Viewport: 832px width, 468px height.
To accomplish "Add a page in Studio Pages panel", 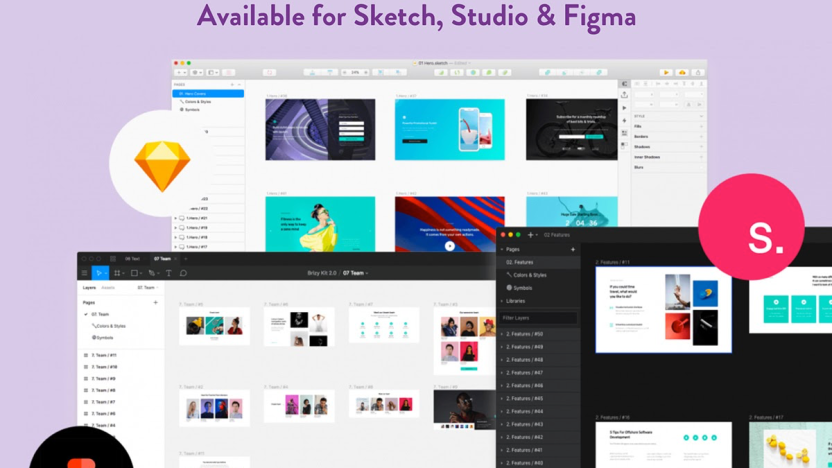I will 573,249.
